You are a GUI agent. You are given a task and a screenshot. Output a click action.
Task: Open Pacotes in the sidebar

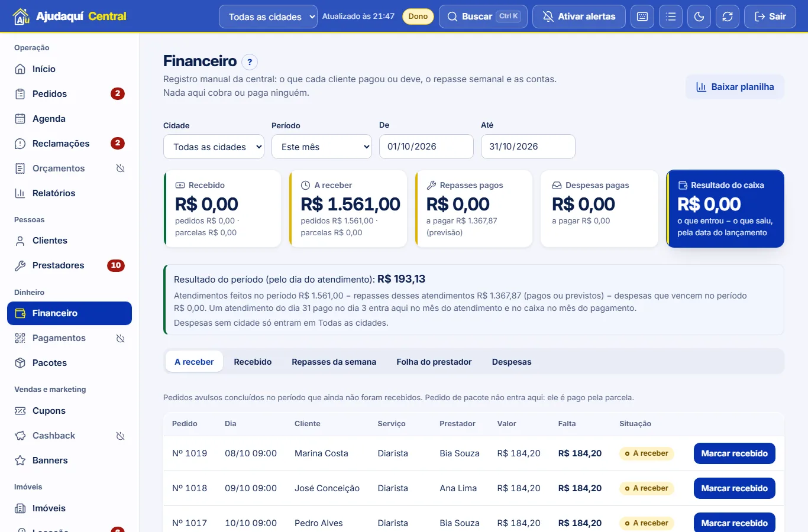coord(69,363)
